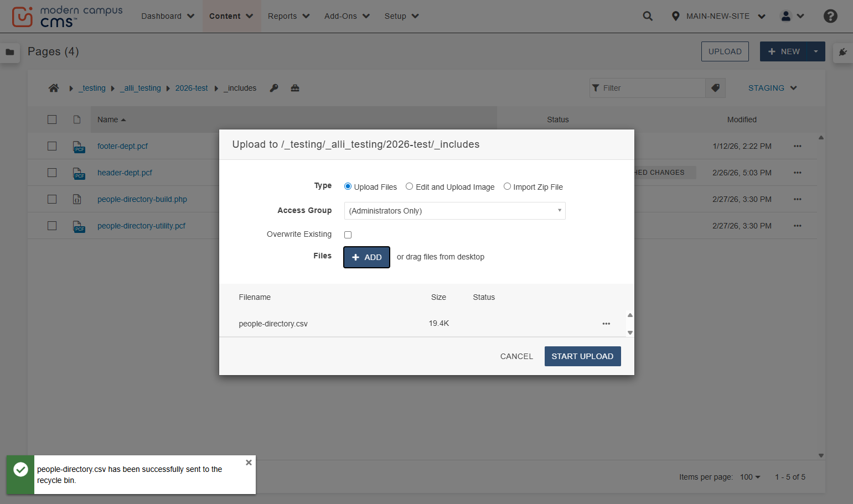The image size is (853, 504).
Task: Open the Access Group dropdown
Action: 454,211
